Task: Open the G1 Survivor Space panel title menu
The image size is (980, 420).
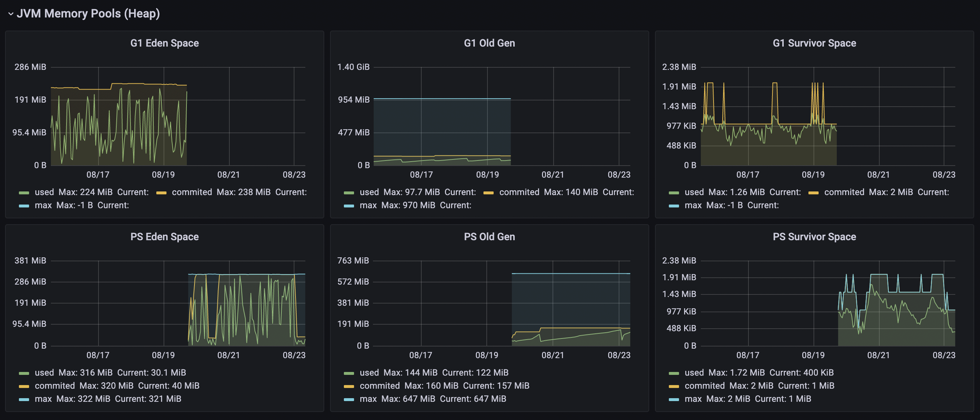Action: tap(814, 43)
